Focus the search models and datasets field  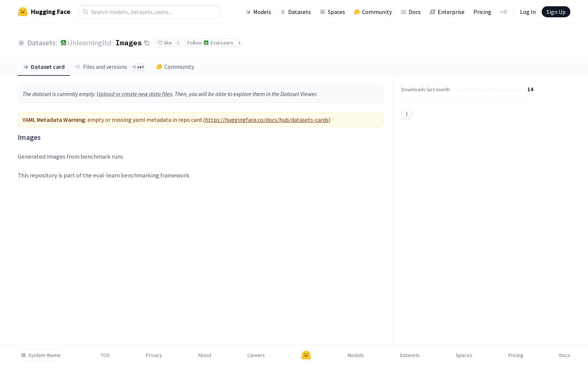tap(150, 12)
